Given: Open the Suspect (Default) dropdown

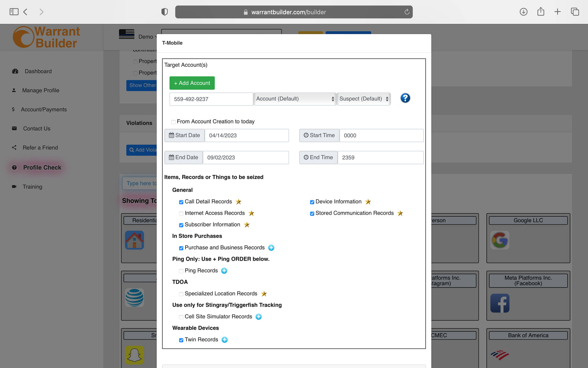Looking at the screenshot, I should 364,99.
